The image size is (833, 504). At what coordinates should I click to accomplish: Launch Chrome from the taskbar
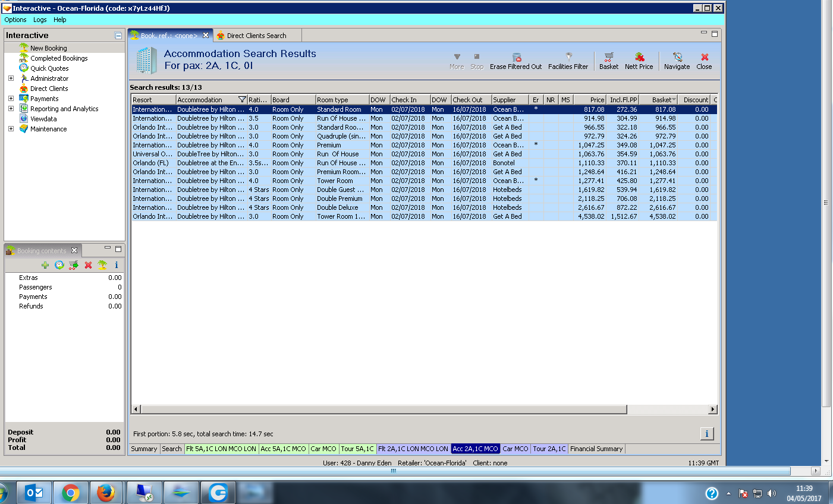[70, 493]
